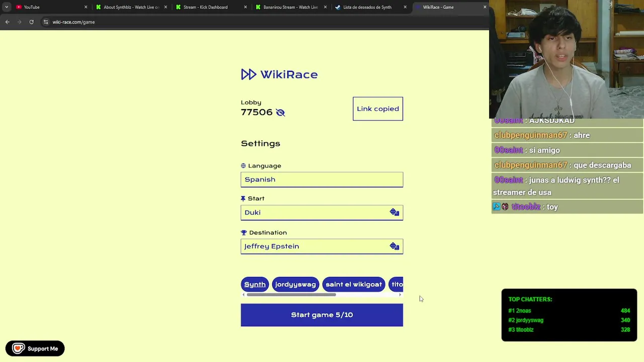Click the heart icon in Support Me
The image size is (644, 362).
click(18, 348)
